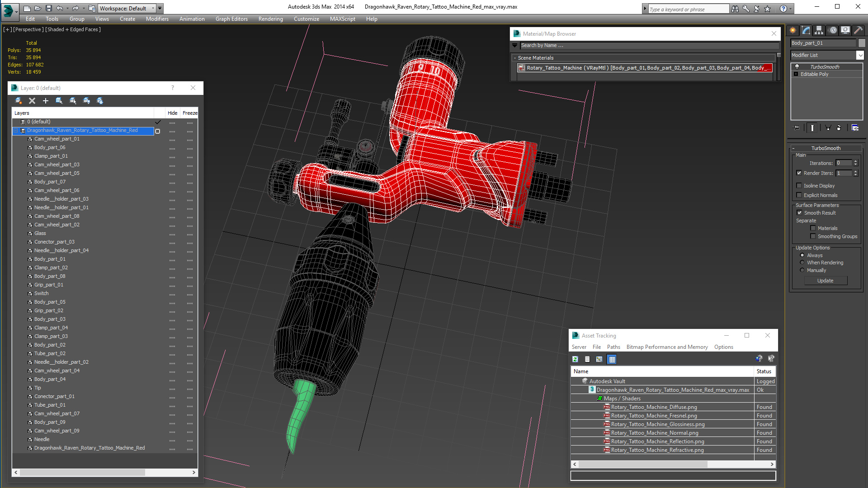
Task: Open the Create command panel tab
Action: 793,30
